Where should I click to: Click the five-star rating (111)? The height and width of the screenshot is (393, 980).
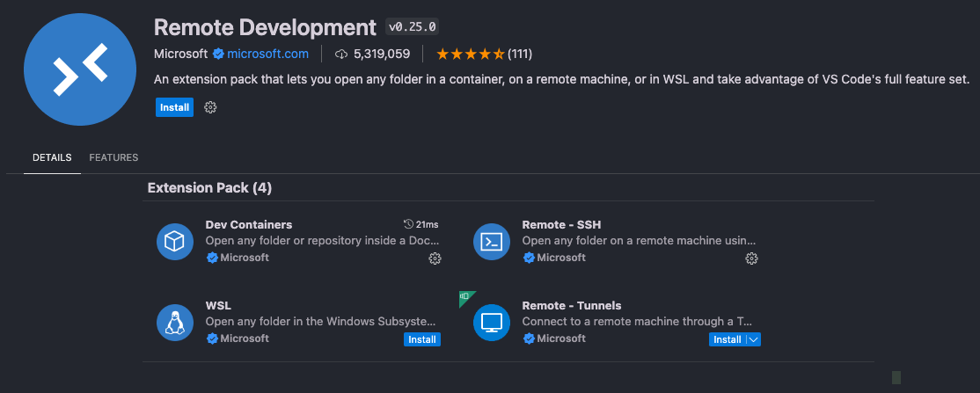coord(484,54)
